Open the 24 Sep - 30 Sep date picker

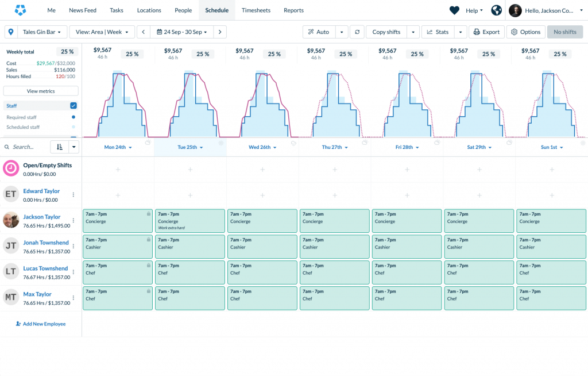click(x=182, y=32)
